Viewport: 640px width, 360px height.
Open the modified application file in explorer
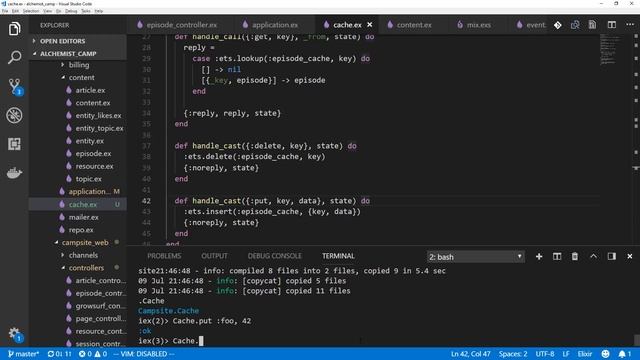[x=88, y=191]
